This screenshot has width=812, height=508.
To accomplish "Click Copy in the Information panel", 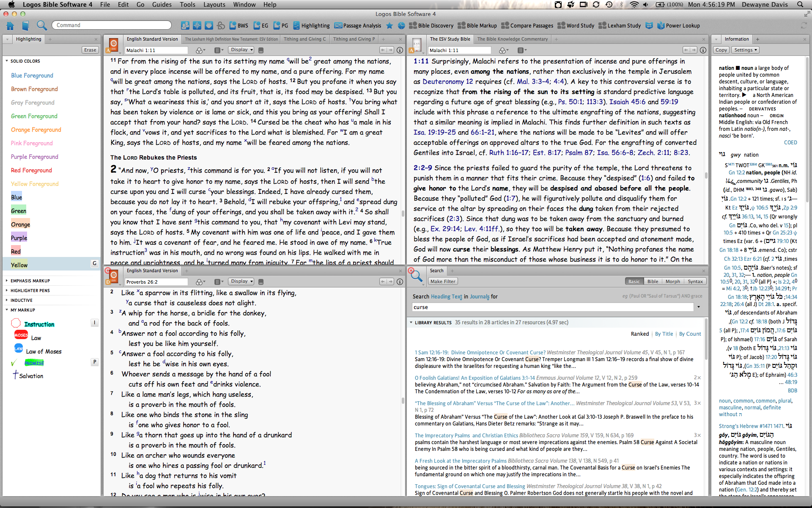I will coord(721,50).
